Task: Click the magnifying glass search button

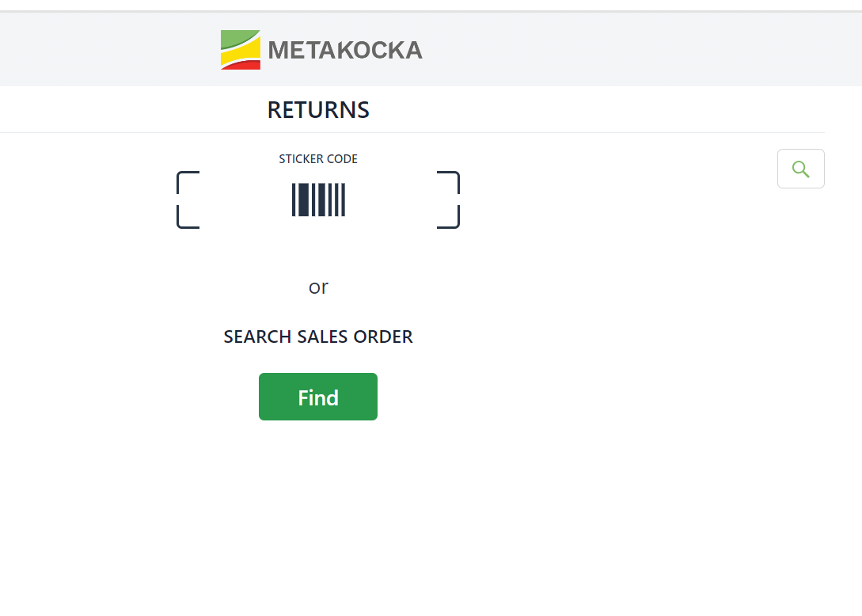Action: tap(800, 169)
